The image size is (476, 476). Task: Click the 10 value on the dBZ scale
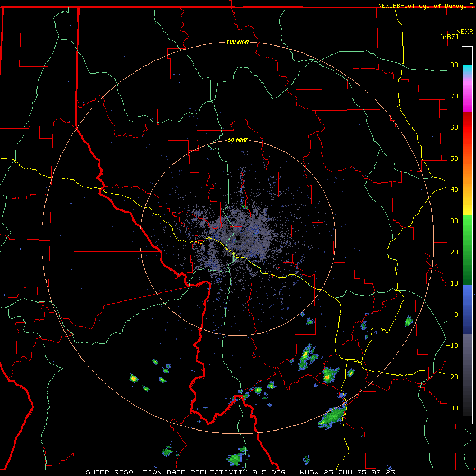click(454, 283)
